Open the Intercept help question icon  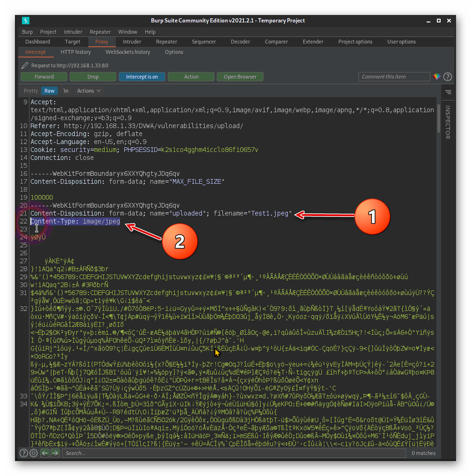(x=448, y=77)
